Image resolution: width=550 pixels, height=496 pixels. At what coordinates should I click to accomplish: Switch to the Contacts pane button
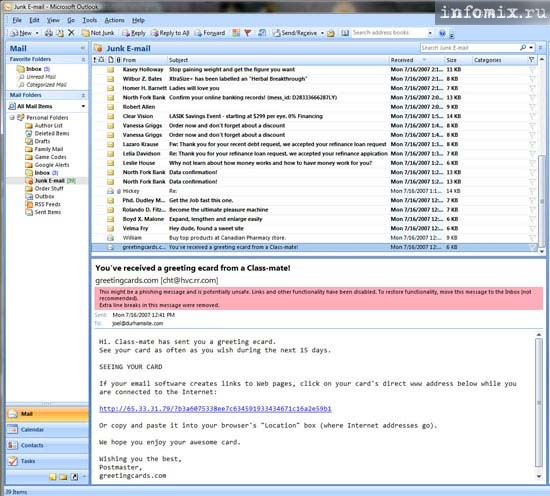(x=47, y=445)
